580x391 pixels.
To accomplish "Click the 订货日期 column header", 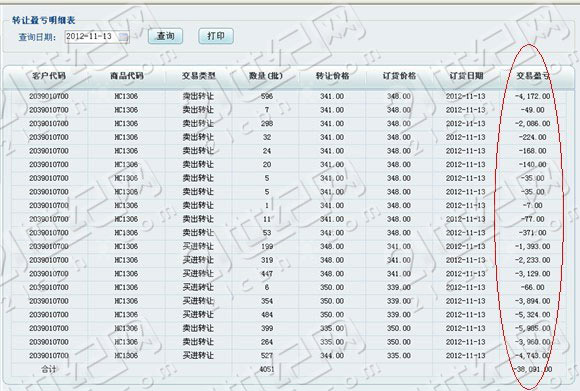I will coord(466,76).
